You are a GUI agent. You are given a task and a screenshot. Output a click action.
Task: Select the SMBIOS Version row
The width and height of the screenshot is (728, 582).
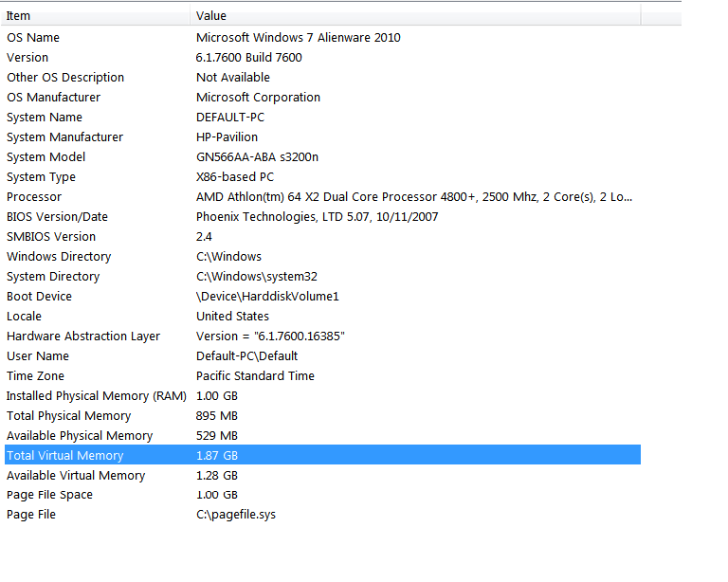click(51, 237)
